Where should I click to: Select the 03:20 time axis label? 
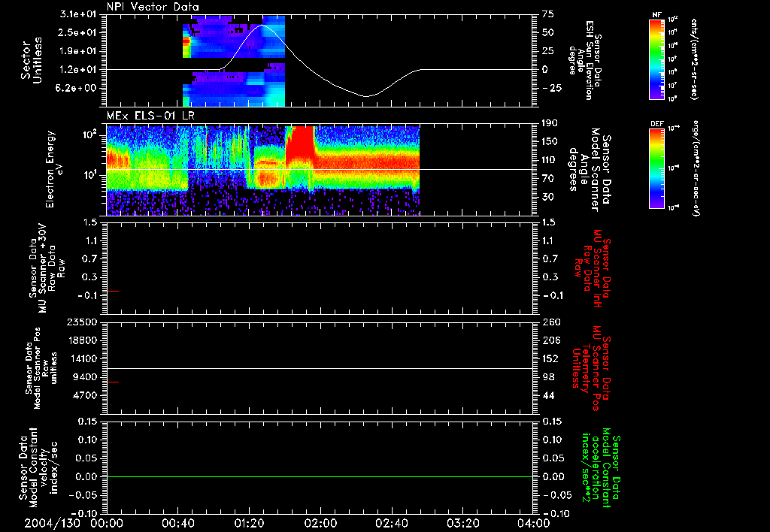click(x=462, y=524)
